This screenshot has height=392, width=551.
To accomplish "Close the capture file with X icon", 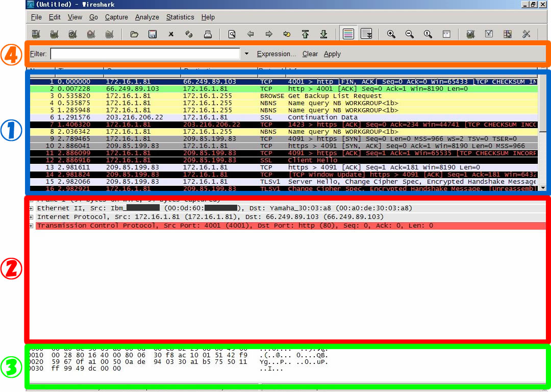I will [x=171, y=34].
